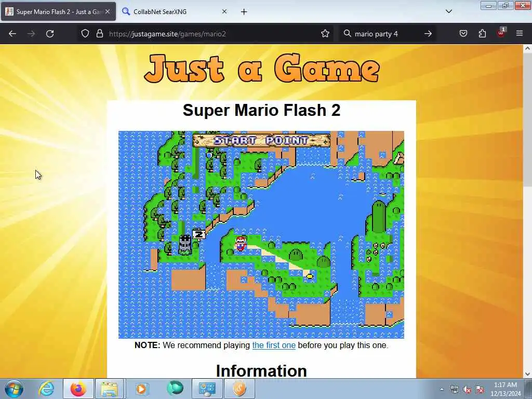This screenshot has width=532, height=399.
Task: Open a new tab with plus button
Action: pyautogui.click(x=244, y=12)
